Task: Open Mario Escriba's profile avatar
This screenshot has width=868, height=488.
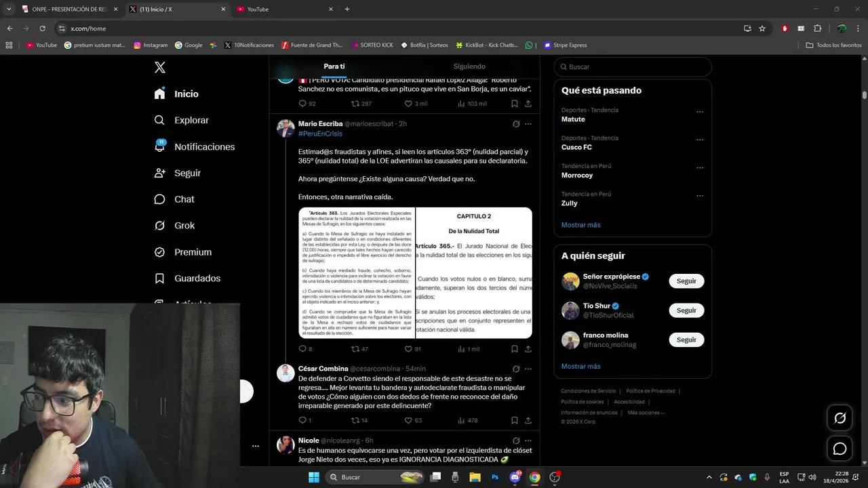Action: pyautogui.click(x=285, y=128)
